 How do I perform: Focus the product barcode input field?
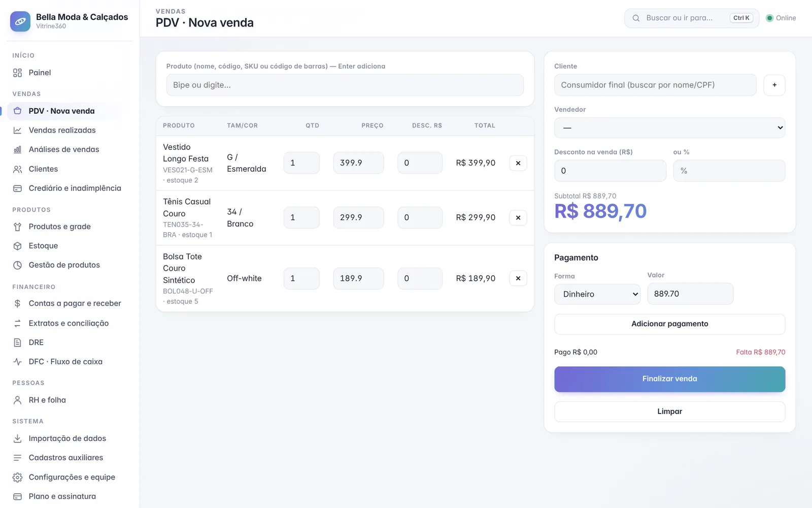coord(345,85)
